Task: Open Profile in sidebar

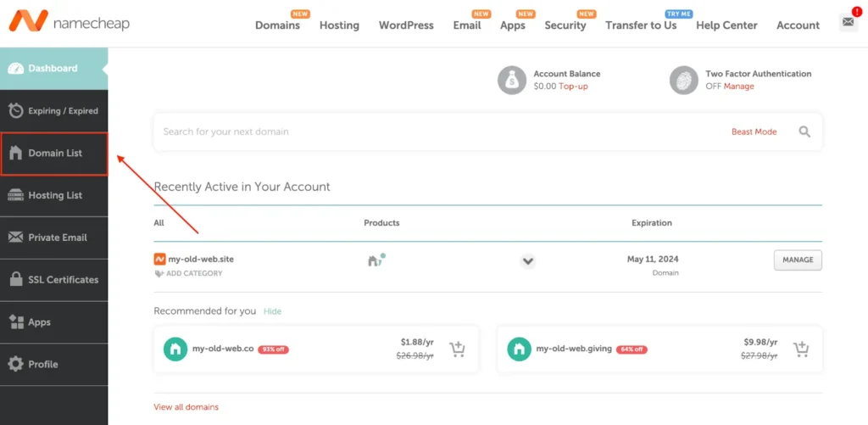Action: point(53,365)
